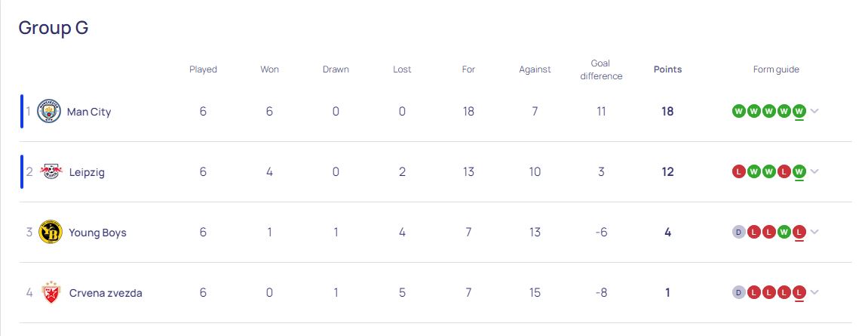868x336 pixels.
Task: Expand Leipzig form guide chevron
Action: click(x=815, y=172)
